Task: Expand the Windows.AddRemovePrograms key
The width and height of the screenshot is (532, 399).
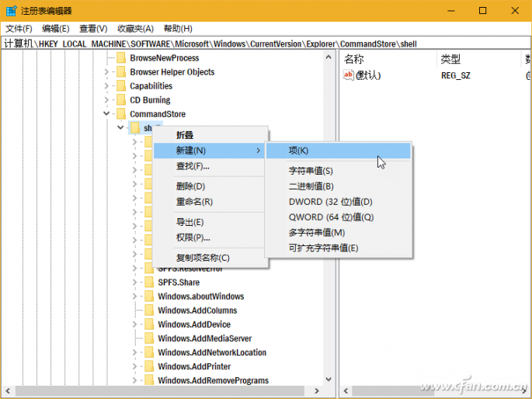Action: (x=134, y=380)
